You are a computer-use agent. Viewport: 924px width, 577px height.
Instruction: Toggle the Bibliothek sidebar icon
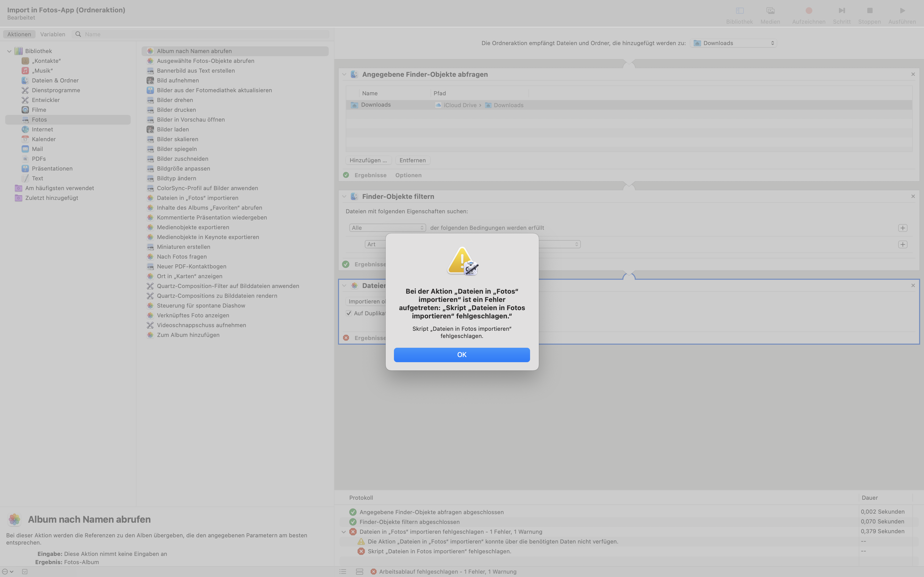[740, 11]
